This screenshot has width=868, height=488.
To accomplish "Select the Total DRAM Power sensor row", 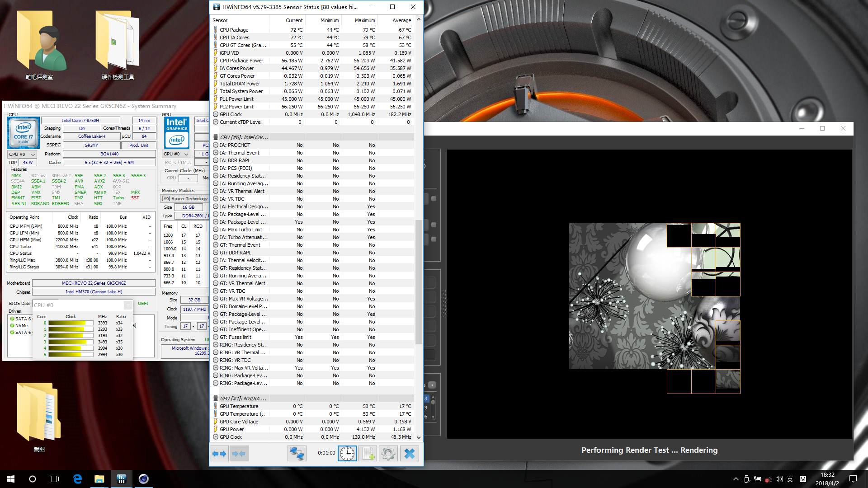I will (x=312, y=84).
